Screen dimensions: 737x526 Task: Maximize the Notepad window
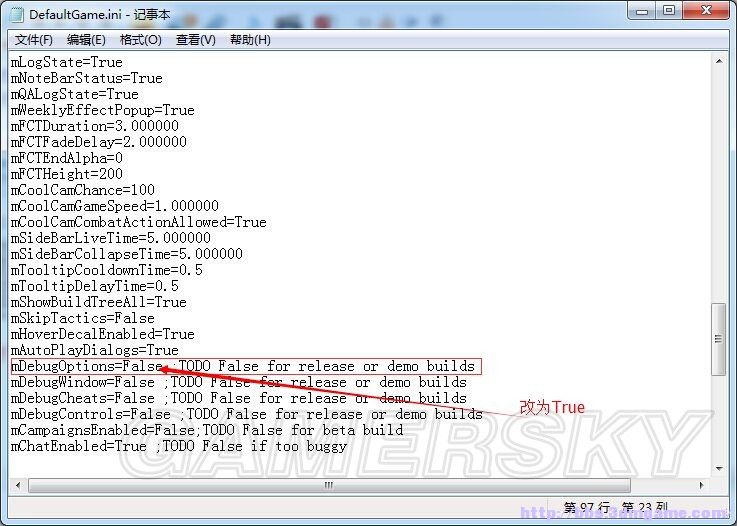[x=667, y=12]
